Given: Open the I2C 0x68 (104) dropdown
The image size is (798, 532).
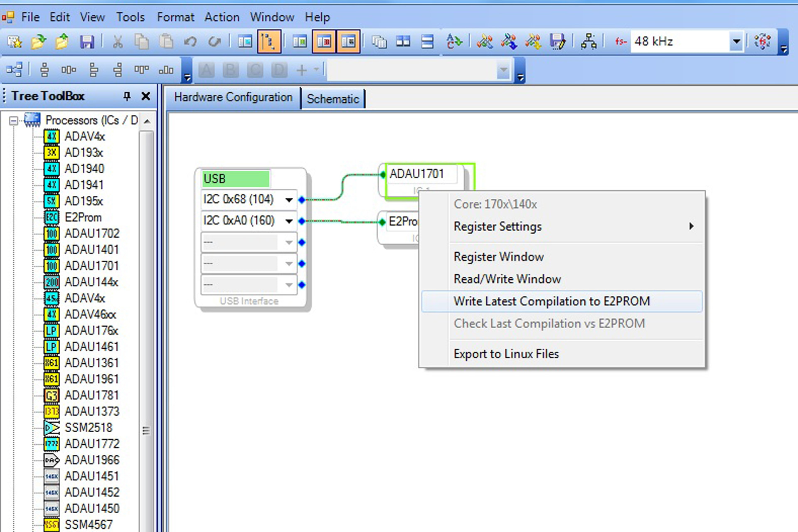Looking at the screenshot, I should tap(289, 199).
